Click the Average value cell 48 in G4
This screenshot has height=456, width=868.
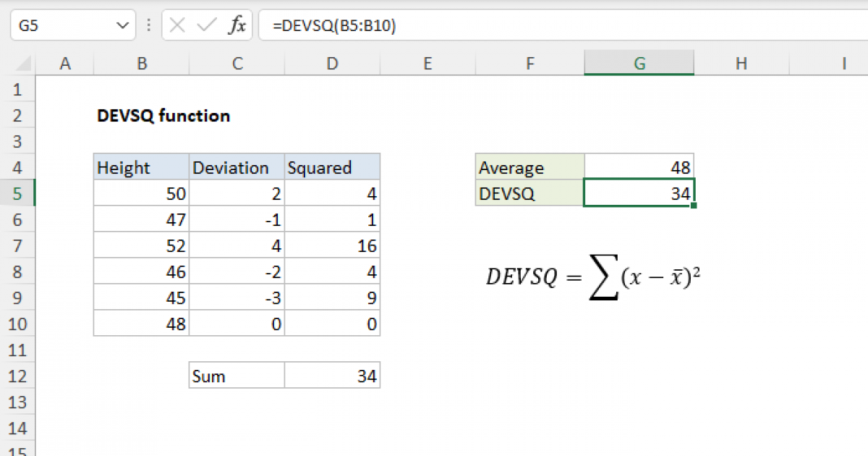[x=639, y=168]
